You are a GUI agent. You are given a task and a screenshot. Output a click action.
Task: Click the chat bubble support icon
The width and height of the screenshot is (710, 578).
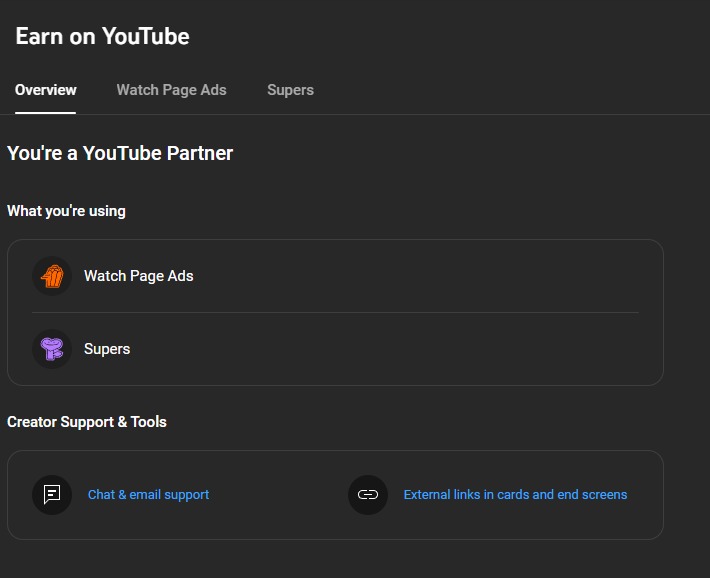pos(52,495)
